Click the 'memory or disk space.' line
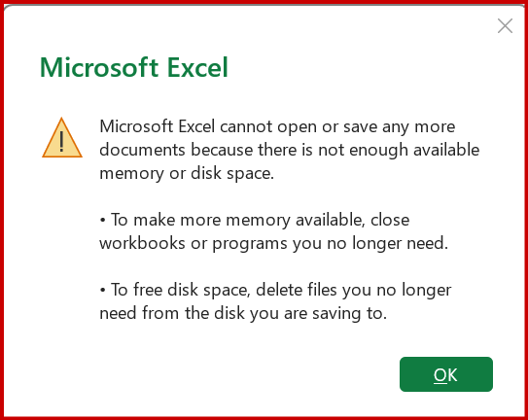Screen dimensions: 528x420 187,173
